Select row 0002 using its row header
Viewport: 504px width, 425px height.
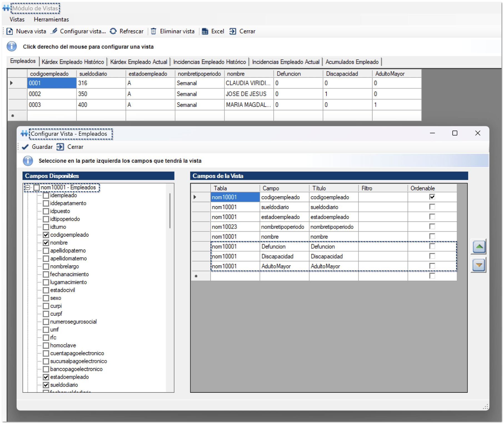pyautogui.click(x=17, y=94)
